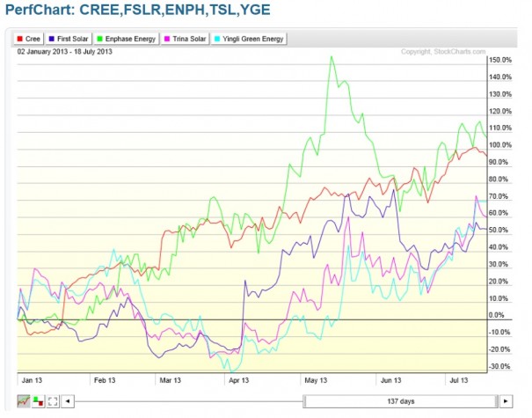Click the 50.0% axis value
Viewport: 532px width, 418px height.
499,231
